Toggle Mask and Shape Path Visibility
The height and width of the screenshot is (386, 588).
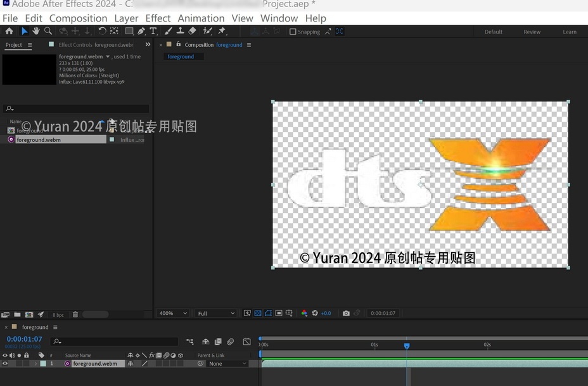pyautogui.click(x=268, y=313)
